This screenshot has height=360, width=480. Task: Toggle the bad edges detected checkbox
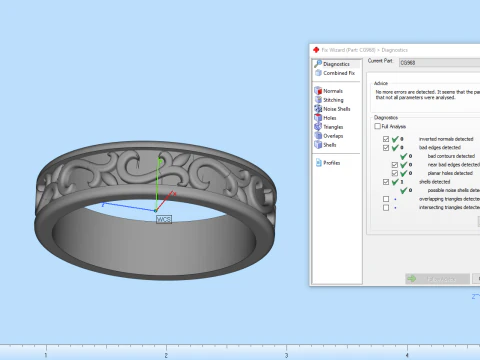point(386,148)
